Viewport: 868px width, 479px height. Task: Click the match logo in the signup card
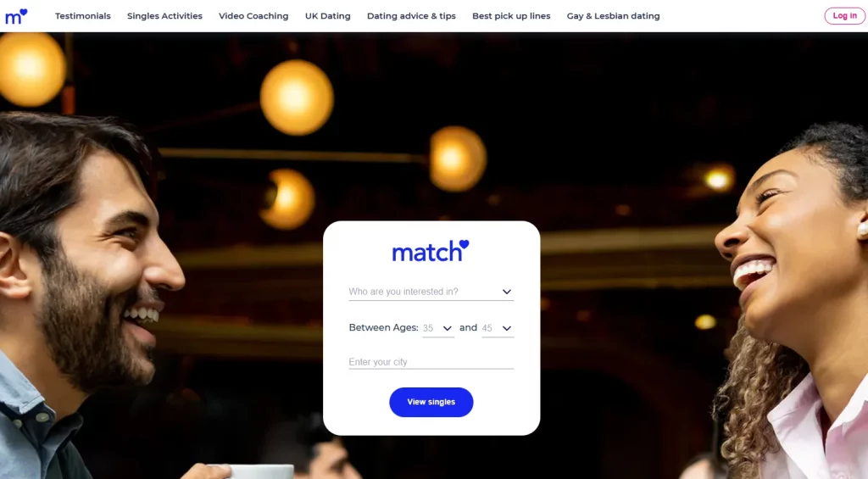click(x=431, y=251)
